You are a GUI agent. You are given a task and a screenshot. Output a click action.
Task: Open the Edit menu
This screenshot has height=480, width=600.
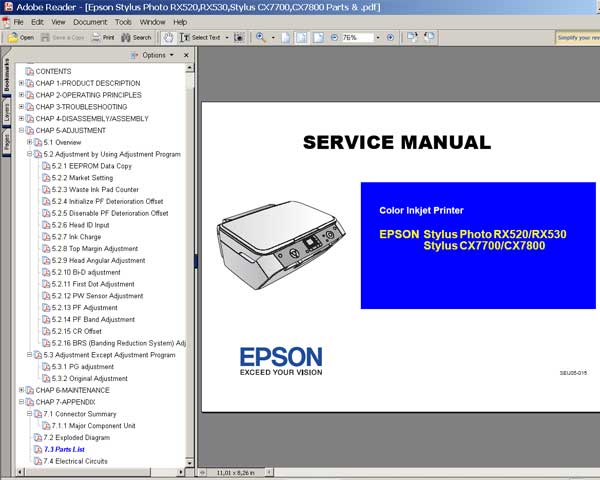pyautogui.click(x=37, y=22)
